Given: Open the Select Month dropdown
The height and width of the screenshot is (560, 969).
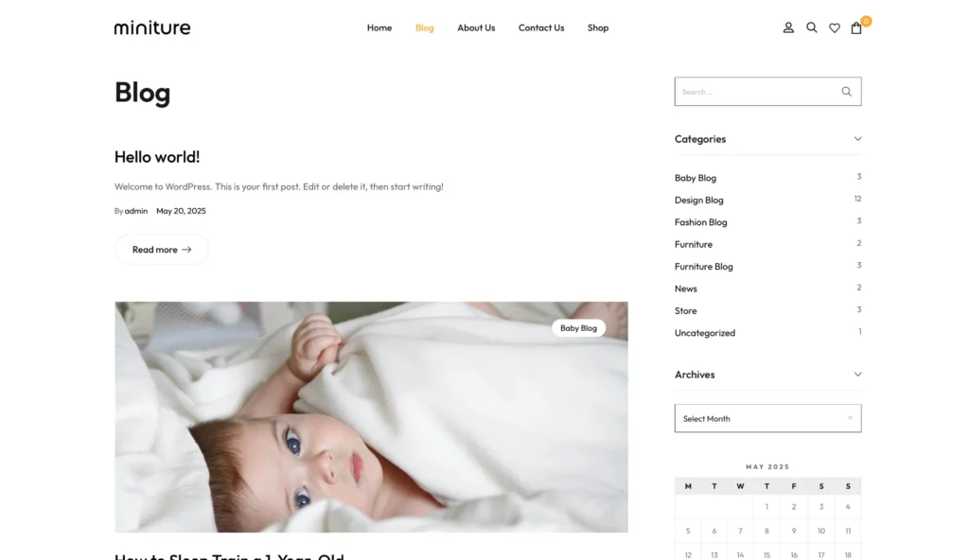Looking at the screenshot, I should pos(767,418).
